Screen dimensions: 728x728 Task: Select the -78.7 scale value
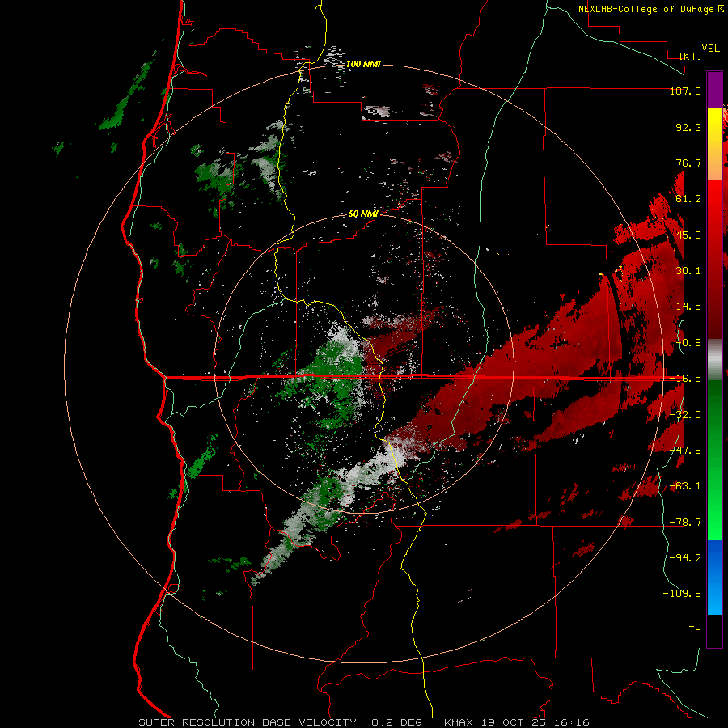click(x=685, y=523)
